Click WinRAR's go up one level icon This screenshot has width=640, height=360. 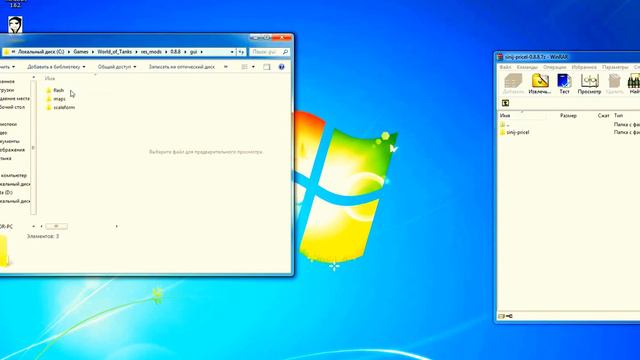pos(505,103)
